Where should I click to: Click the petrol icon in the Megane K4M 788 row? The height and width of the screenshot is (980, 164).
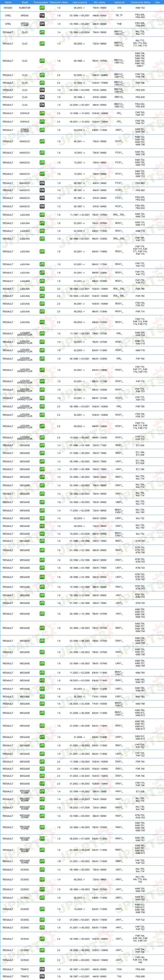click(42, 703)
